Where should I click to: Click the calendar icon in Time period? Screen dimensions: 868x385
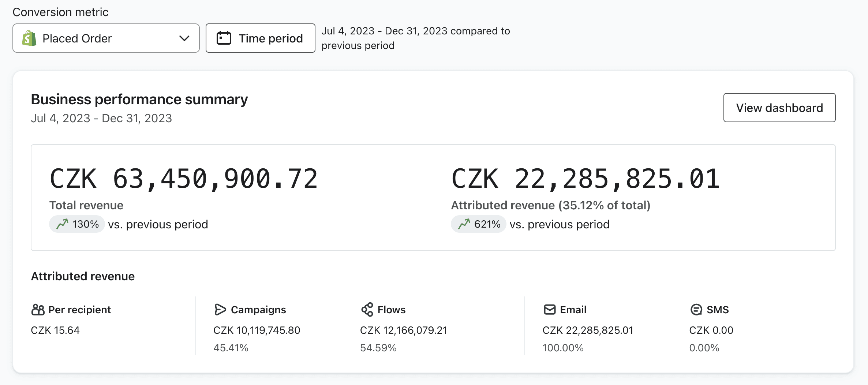pyautogui.click(x=224, y=38)
